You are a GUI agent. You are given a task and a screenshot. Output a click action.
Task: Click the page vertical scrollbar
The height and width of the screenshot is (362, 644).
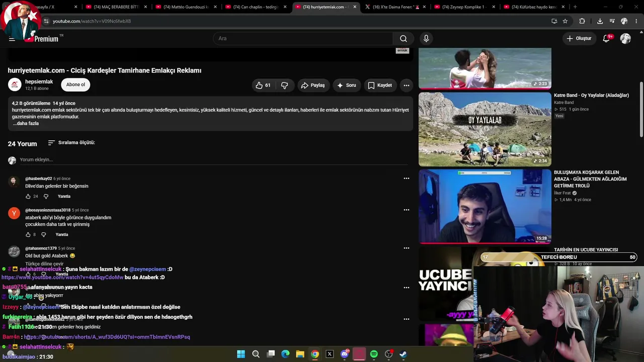click(641, 109)
